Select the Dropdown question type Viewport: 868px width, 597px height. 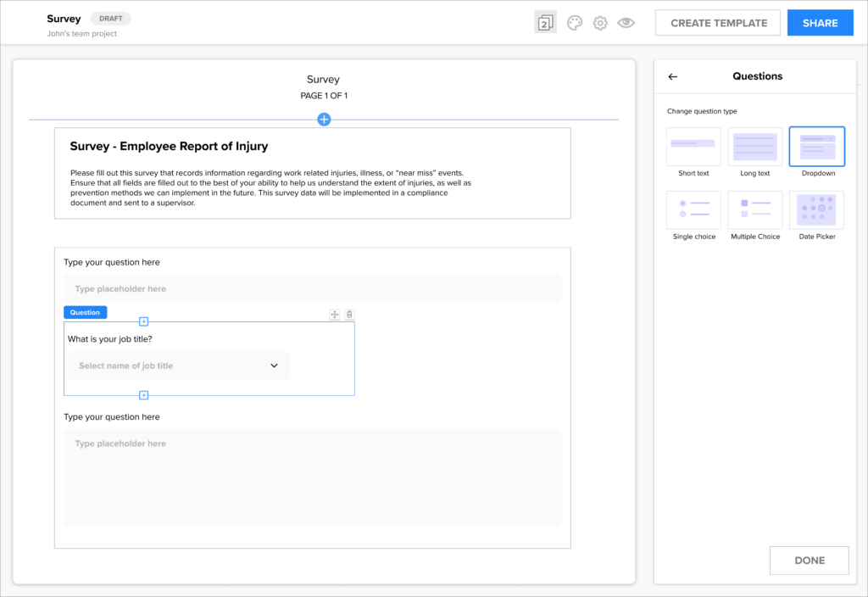tap(816, 147)
